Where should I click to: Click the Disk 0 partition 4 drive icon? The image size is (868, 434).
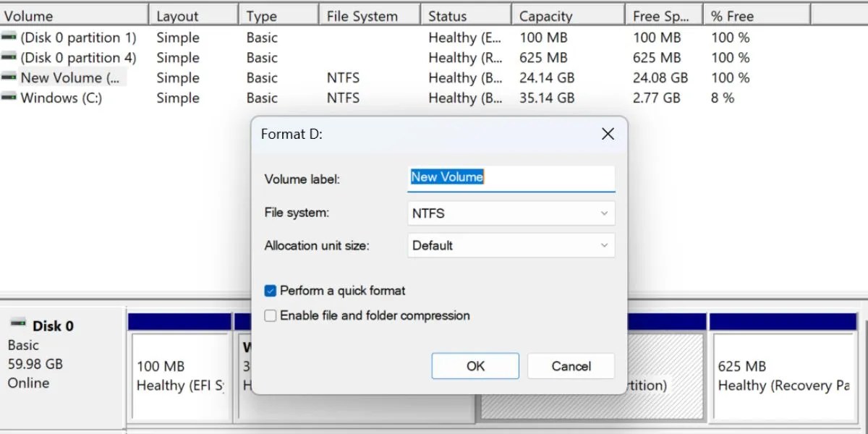(7, 58)
